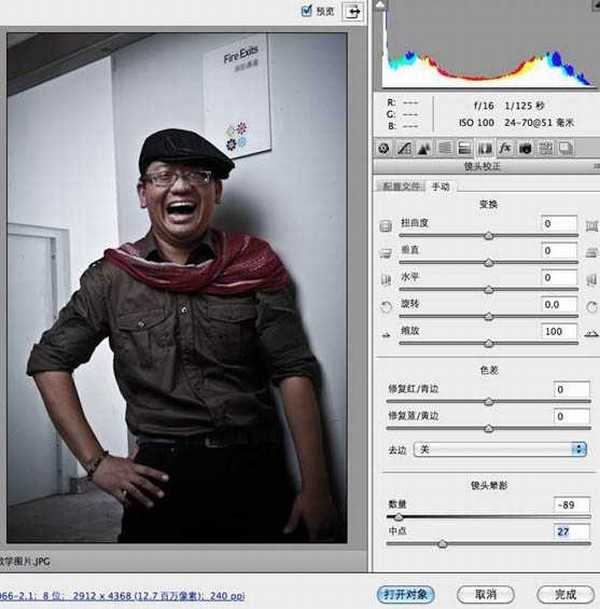Click the portrait preview image
Image resolution: width=600 pixels, height=609 pixels.
click(x=177, y=287)
